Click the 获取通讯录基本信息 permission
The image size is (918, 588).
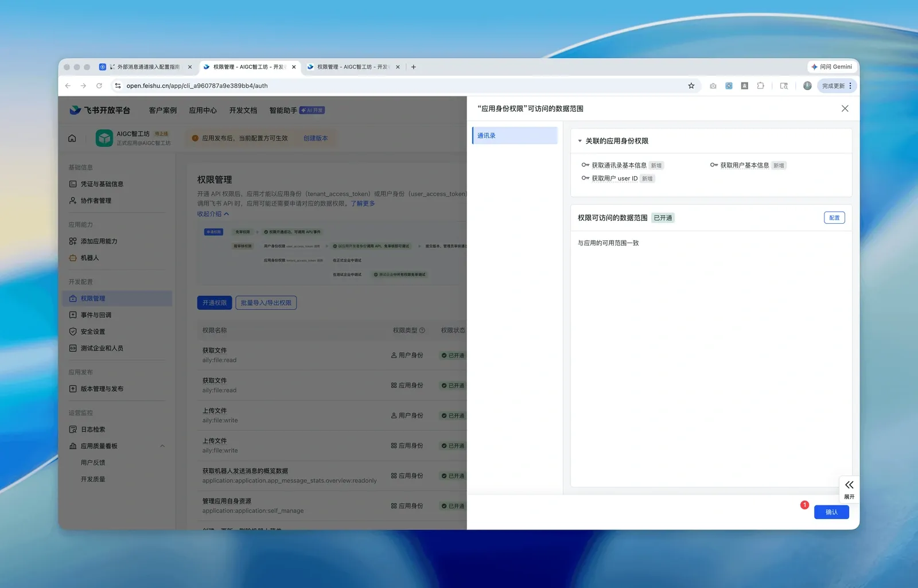click(x=619, y=165)
